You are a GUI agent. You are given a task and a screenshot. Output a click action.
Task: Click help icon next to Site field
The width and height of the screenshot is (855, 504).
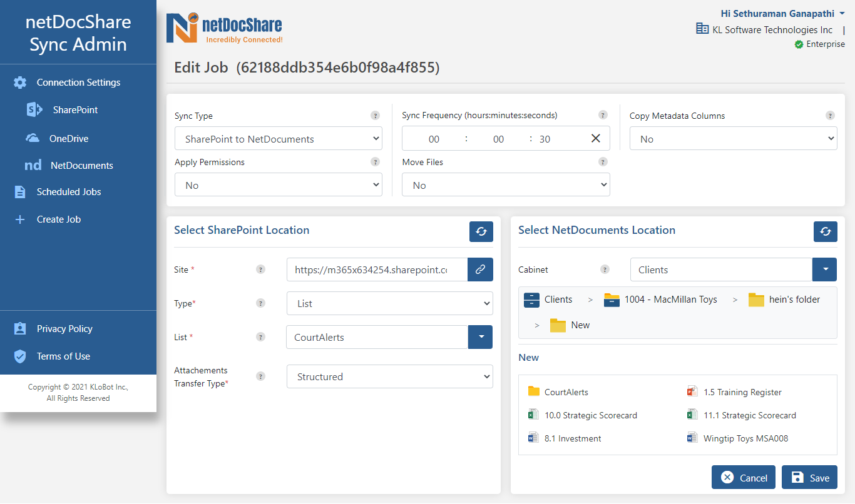pyautogui.click(x=260, y=270)
